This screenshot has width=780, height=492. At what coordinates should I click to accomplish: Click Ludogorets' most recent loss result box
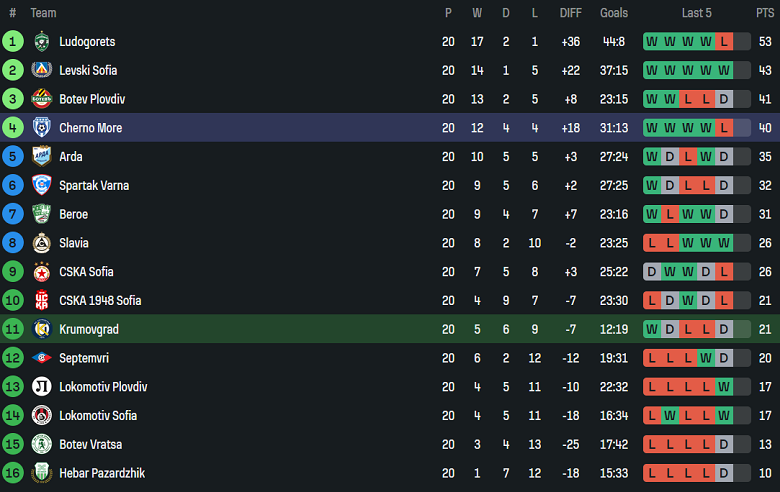(724, 42)
